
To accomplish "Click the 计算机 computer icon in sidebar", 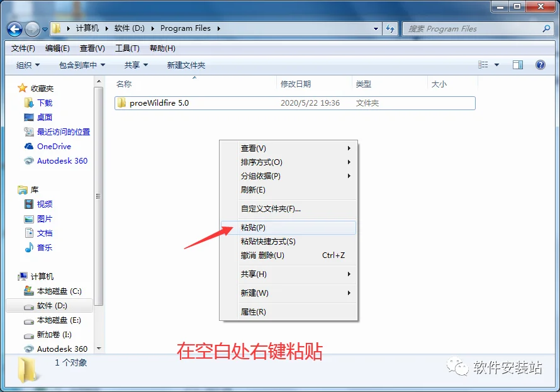I will click(x=23, y=276).
